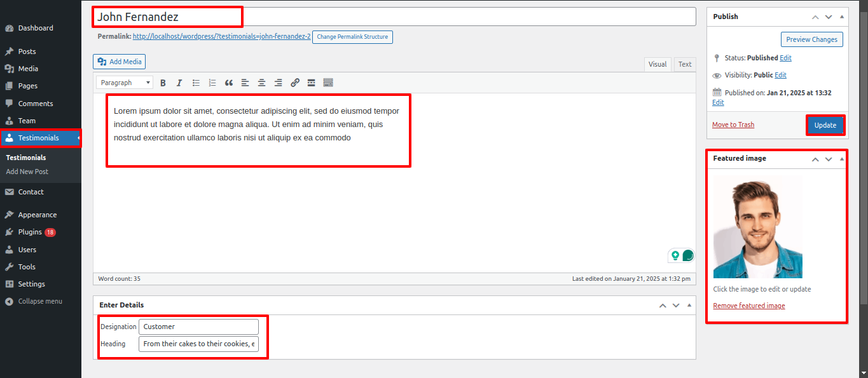Open the john-fernandez-2 permalink
The image size is (868, 378).
tap(221, 37)
